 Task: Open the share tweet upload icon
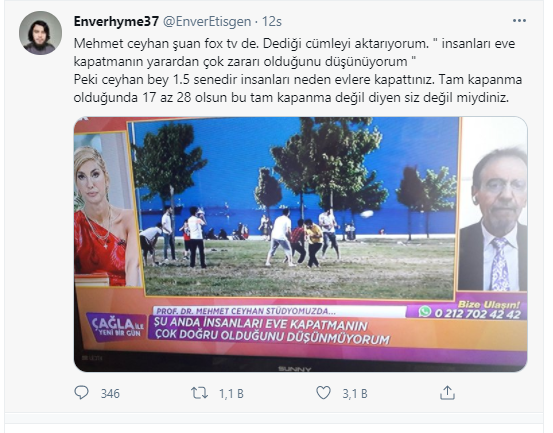(447, 392)
